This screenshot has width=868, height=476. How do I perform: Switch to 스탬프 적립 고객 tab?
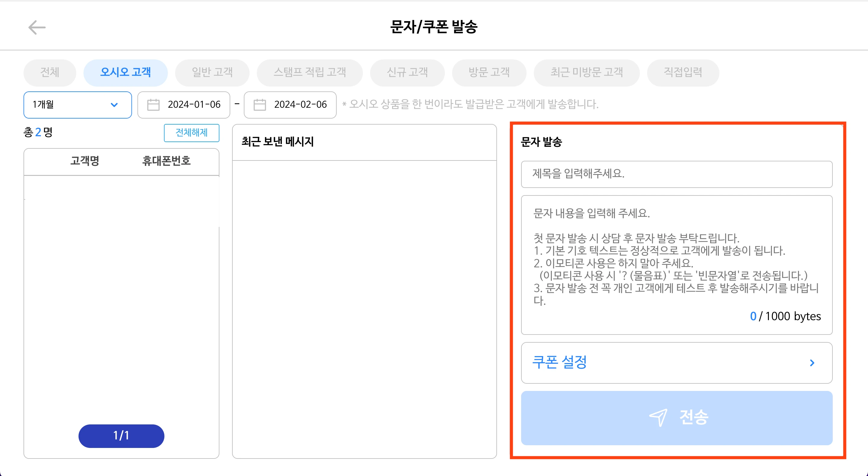pyautogui.click(x=310, y=72)
